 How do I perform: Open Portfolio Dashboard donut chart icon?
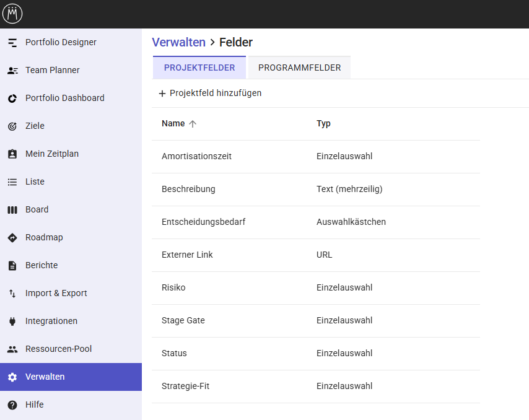(x=12, y=98)
